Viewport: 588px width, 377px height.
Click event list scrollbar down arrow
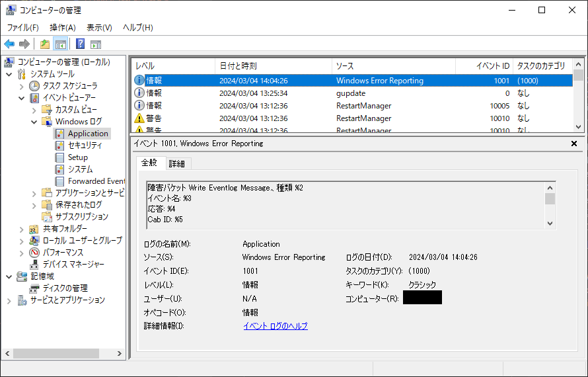[x=578, y=127]
